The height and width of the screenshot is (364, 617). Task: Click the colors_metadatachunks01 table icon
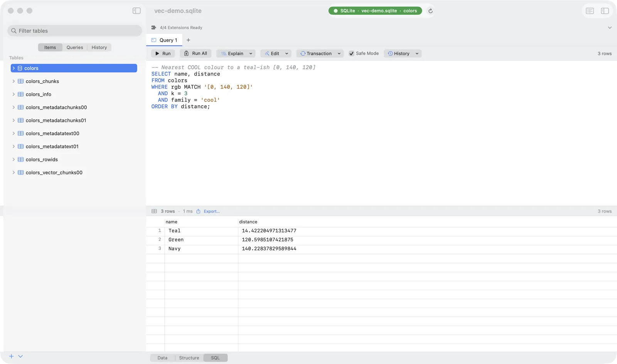click(x=21, y=120)
